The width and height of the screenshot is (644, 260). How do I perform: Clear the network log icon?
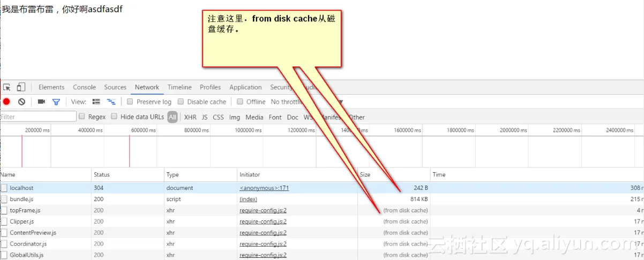pyautogui.click(x=21, y=102)
